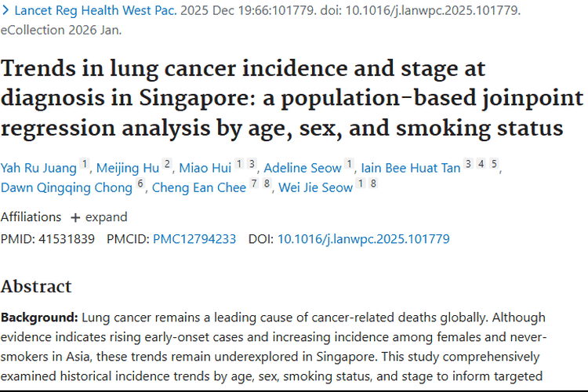Click affiliation superscript 5 after Iain Tan
This screenshot has width=588, height=392.
pos(494,165)
